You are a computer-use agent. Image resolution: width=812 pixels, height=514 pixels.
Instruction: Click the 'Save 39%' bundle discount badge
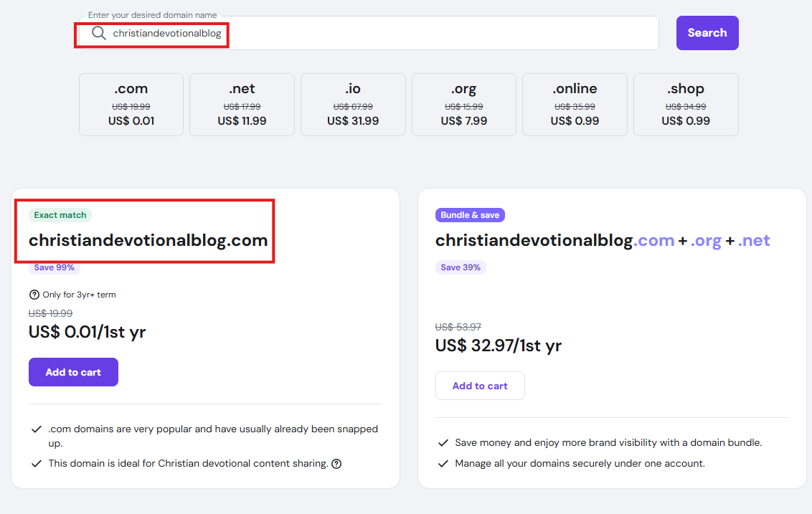[461, 267]
